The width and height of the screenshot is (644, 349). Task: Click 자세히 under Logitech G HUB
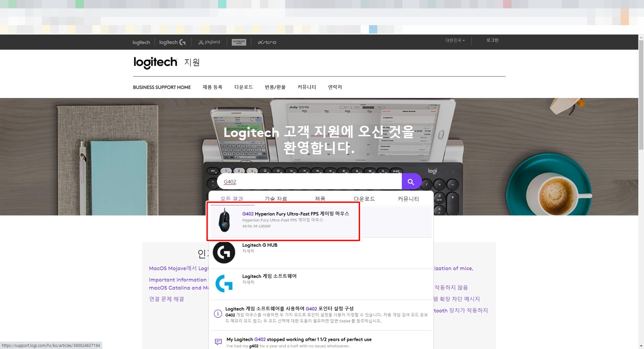248,251
